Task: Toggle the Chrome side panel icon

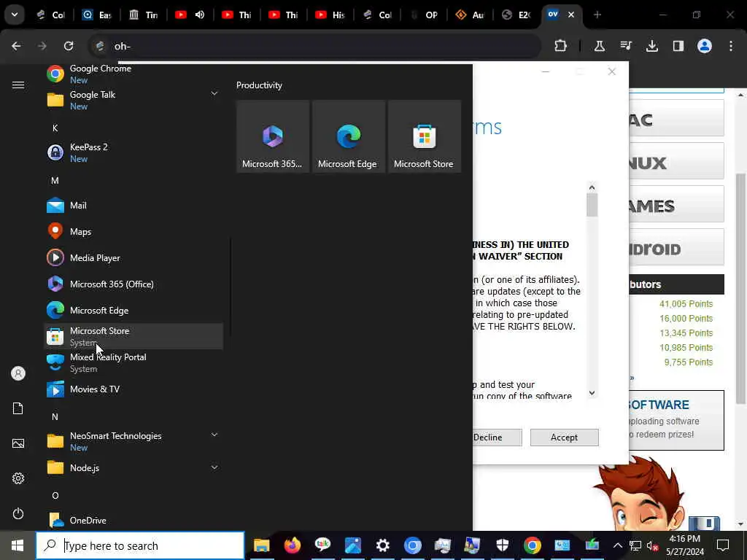Action: tap(678, 46)
